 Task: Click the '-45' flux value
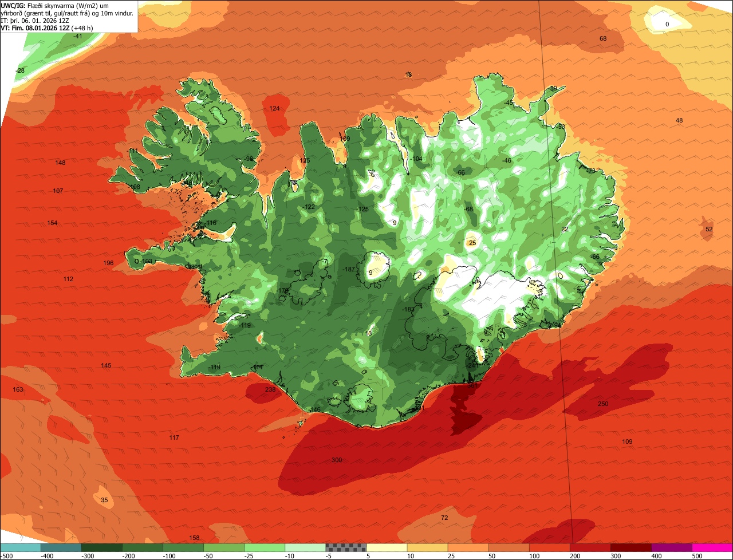(x=509, y=102)
